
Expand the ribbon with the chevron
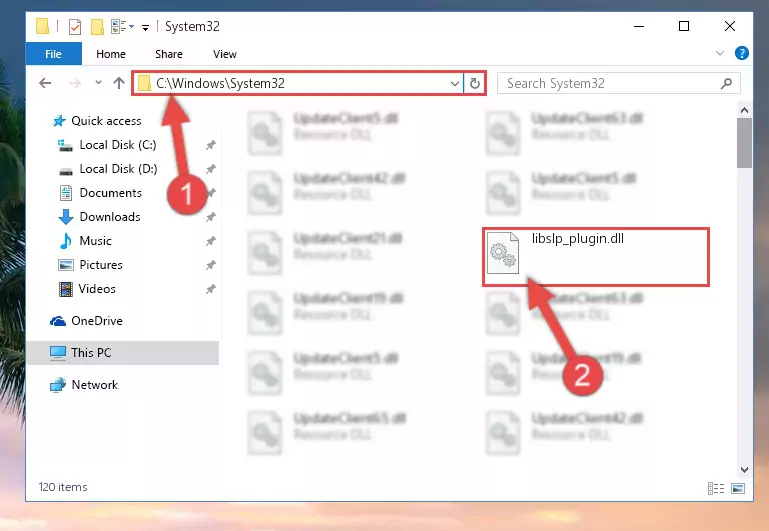pyautogui.click(x=719, y=53)
